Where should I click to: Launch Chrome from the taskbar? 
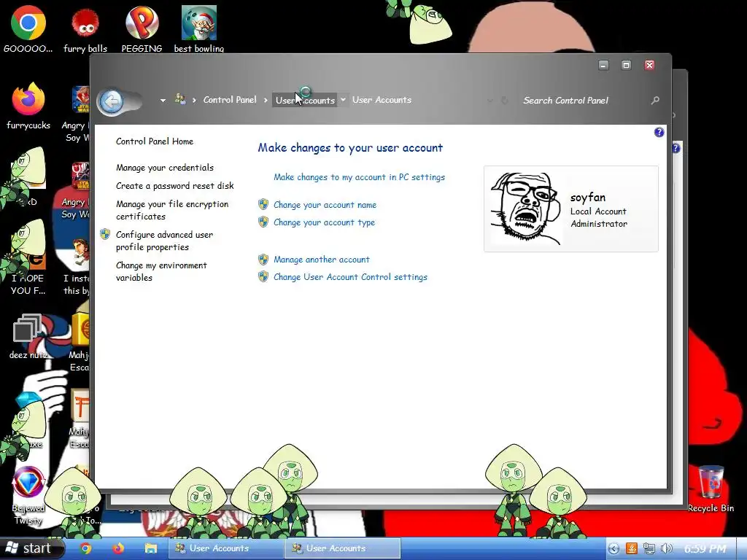[x=86, y=548]
